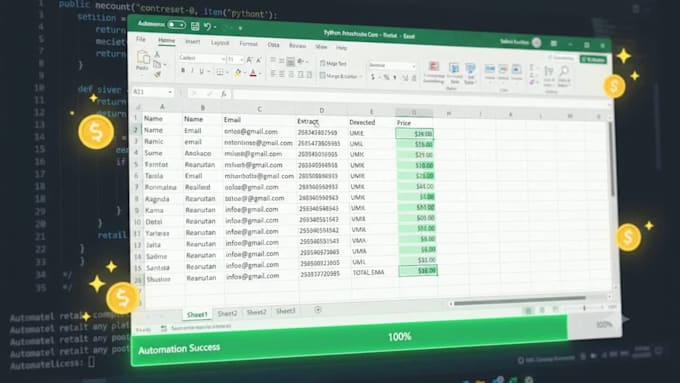Switch to the Layout tab

click(x=220, y=43)
